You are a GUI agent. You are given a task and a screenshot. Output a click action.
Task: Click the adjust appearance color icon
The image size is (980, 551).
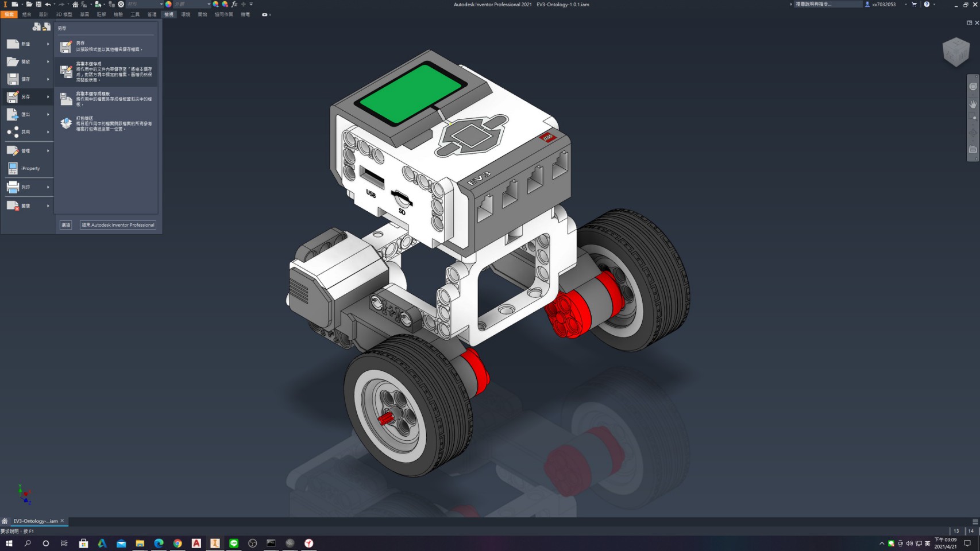(216, 4)
